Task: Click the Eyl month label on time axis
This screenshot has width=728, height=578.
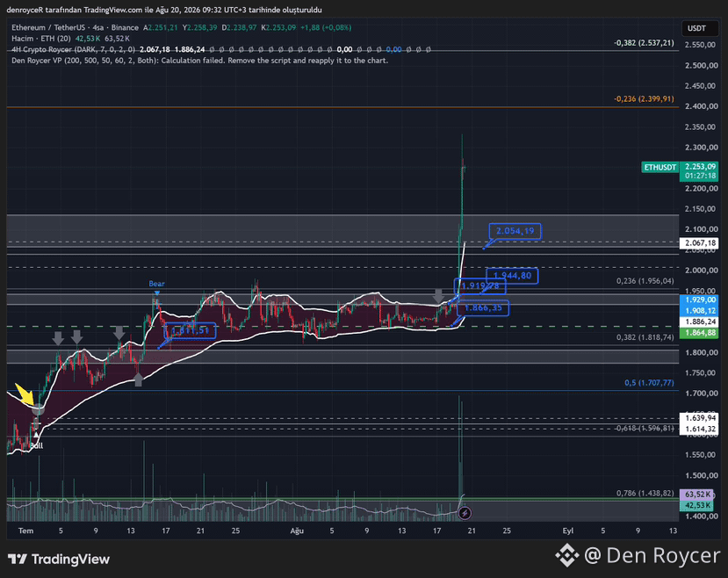Action: pos(568,531)
